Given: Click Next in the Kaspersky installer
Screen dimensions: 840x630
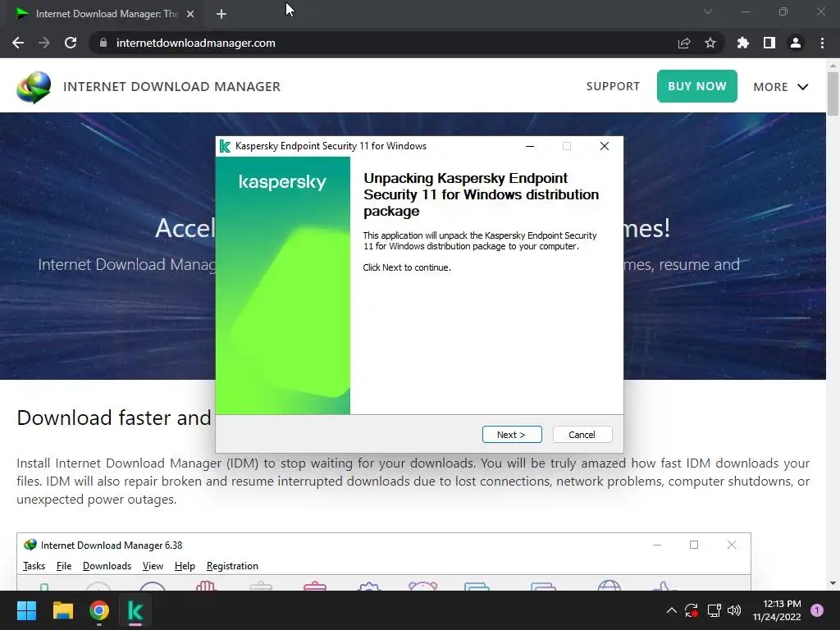Looking at the screenshot, I should [512, 435].
